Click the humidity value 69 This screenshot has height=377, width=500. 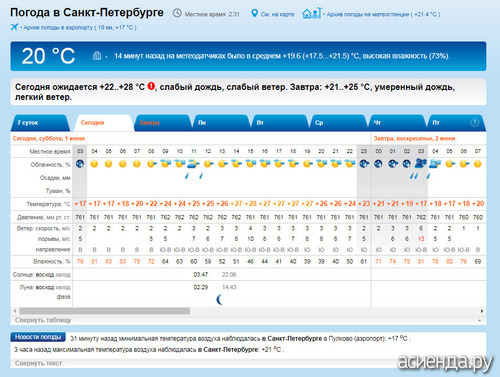click(478, 262)
